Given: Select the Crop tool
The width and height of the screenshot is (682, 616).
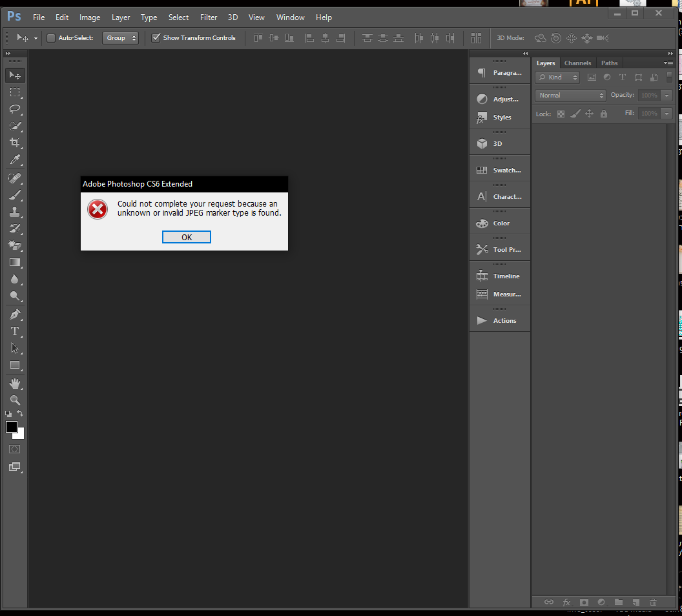Looking at the screenshot, I should point(15,143).
